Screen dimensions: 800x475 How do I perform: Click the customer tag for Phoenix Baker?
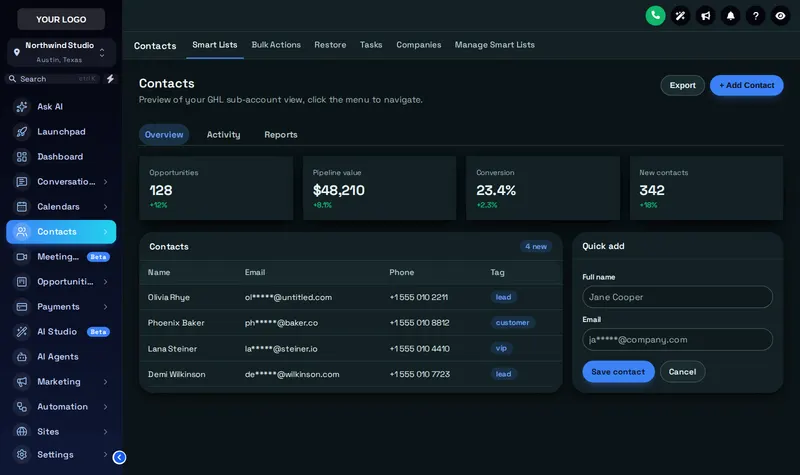(512, 322)
